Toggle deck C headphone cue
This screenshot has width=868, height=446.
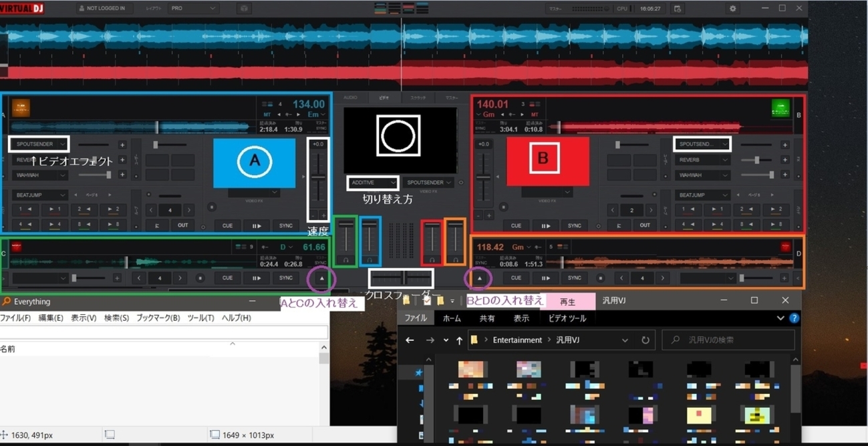point(346,259)
